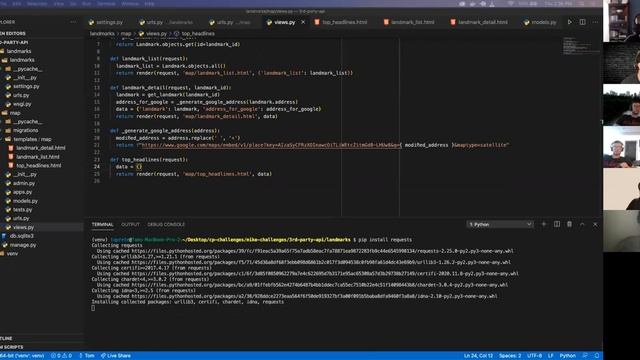
Task: Open editor More Actions ellipsis menu
Action: coord(595,22)
